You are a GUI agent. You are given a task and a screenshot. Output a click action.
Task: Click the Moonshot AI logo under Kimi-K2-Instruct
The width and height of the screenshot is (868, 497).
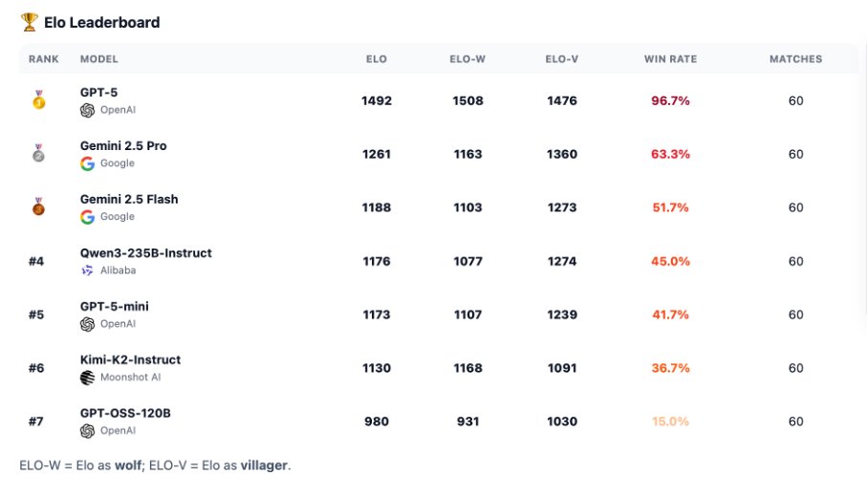pos(87,378)
